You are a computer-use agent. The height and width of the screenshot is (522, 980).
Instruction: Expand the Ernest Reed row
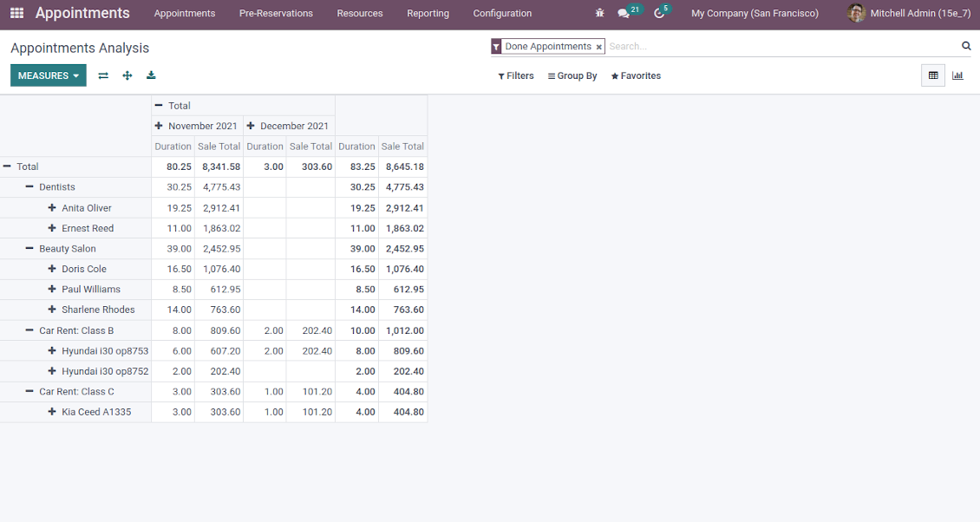tap(52, 228)
